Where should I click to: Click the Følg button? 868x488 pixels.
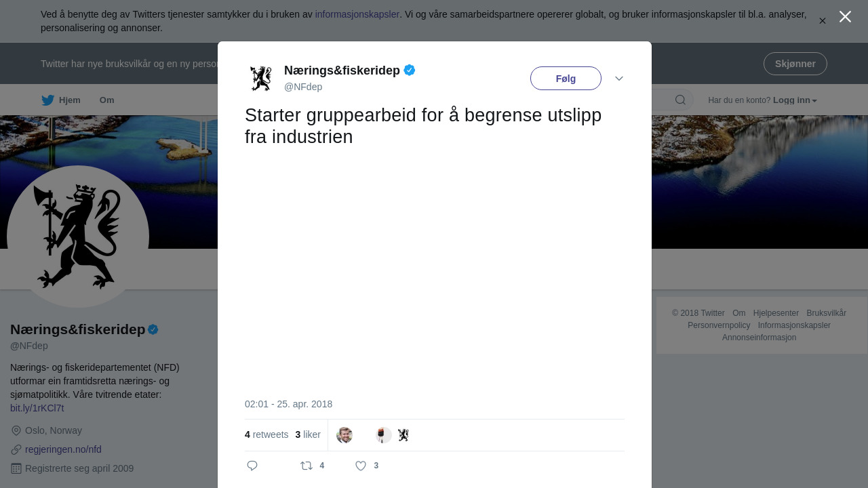coord(566,79)
